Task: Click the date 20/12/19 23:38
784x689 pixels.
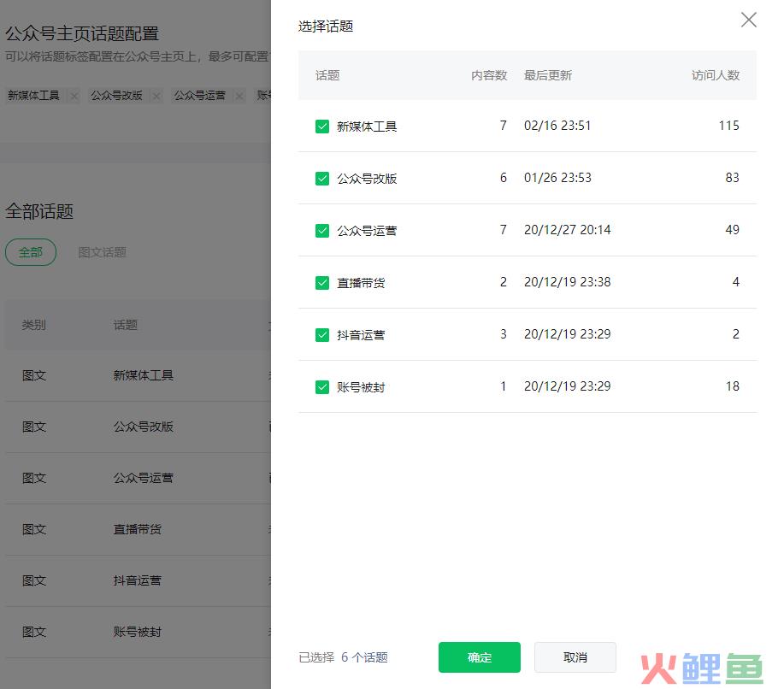Action: coord(568,282)
